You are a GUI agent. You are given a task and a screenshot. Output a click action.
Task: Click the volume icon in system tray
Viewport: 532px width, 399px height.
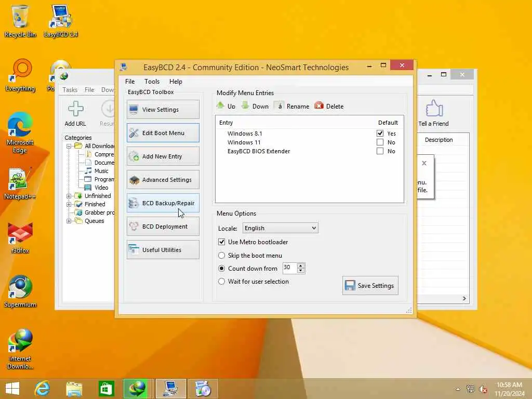point(483,389)
